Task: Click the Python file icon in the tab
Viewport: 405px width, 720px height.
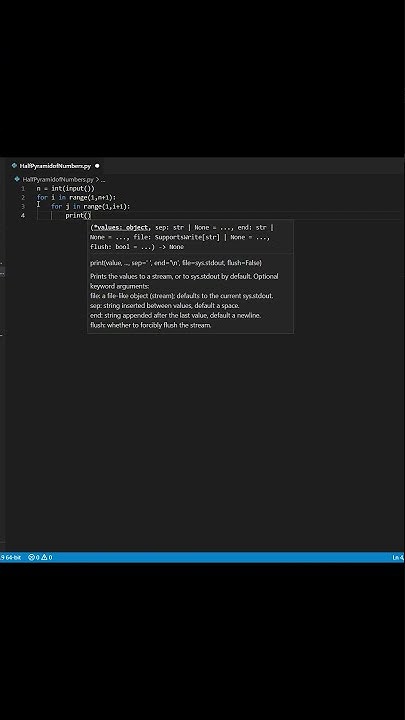Action: pyautogui.click(x=14, y=166)
